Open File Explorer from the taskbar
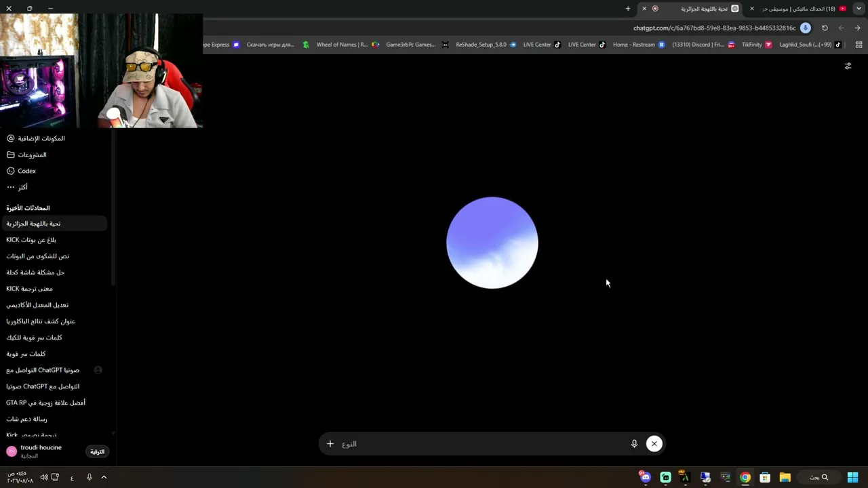This screenshot has height=488, width=868. 785,477
